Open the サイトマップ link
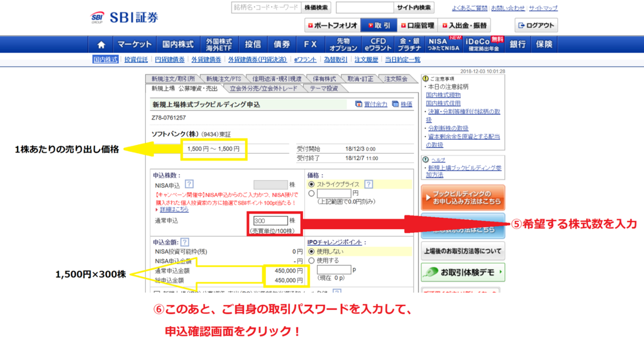The image size is (644, 347). pos(543,8)
